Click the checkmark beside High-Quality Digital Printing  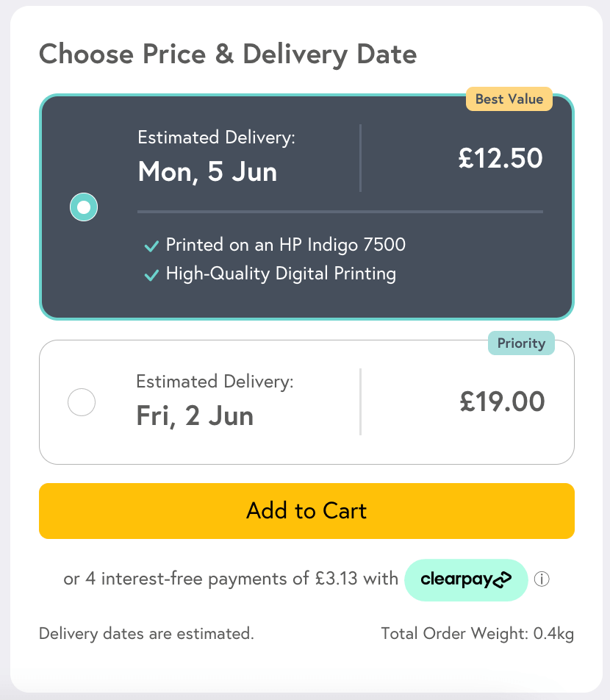151,275
